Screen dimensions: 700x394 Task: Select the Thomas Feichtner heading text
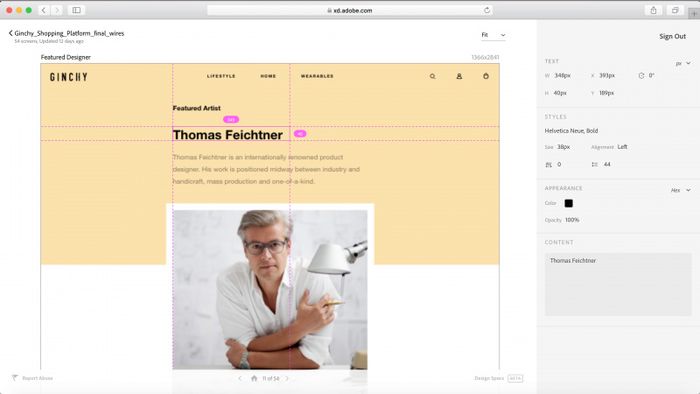[x=228, y=135]
